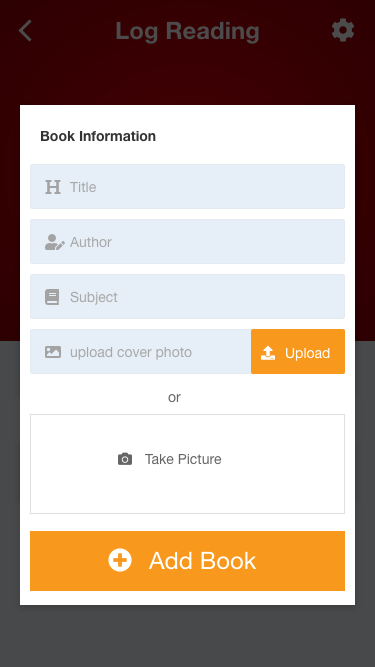Click the book icon beside Subject

(52, 297)
